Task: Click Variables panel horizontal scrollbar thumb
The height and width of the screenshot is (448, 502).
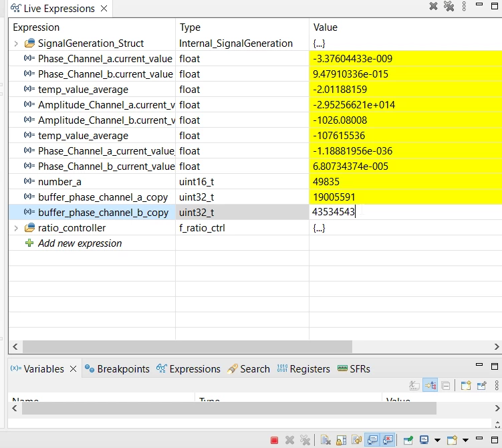Action: [229, 409]
